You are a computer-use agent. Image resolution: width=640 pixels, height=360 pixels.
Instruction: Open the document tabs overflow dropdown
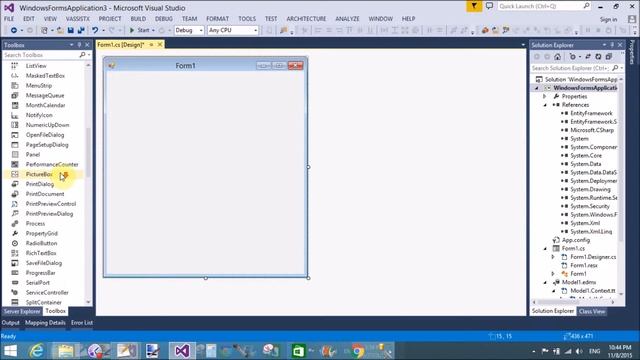coord(523,45)
